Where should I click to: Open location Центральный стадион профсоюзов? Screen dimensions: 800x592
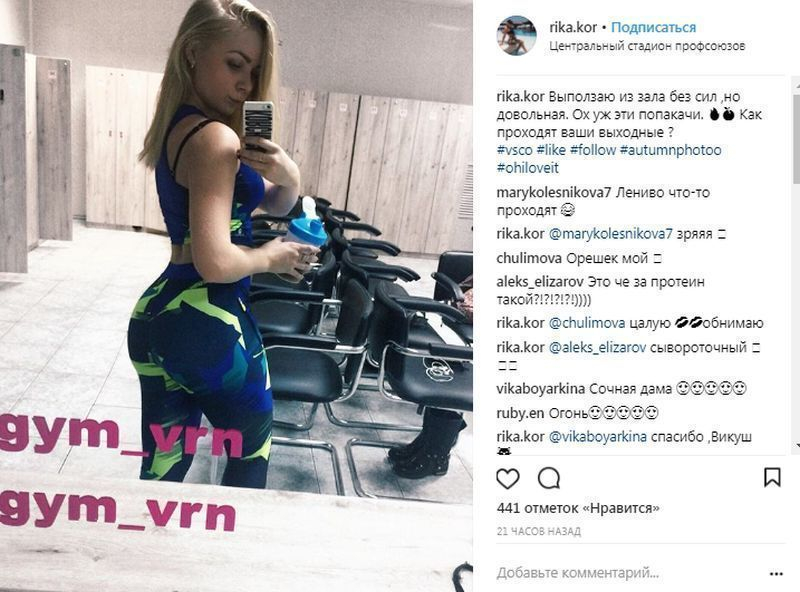[x=647, y=46]
